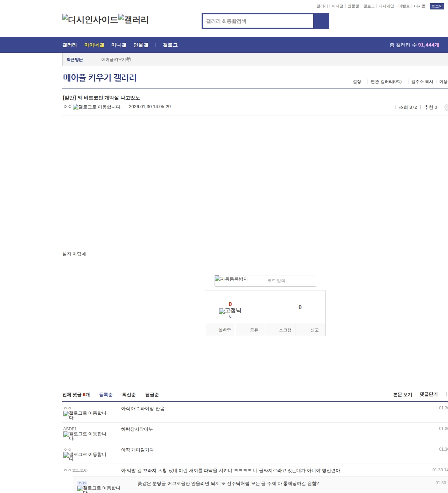Sort comments by 최신순
Screen dimensions: 448x493
point(129,395)
